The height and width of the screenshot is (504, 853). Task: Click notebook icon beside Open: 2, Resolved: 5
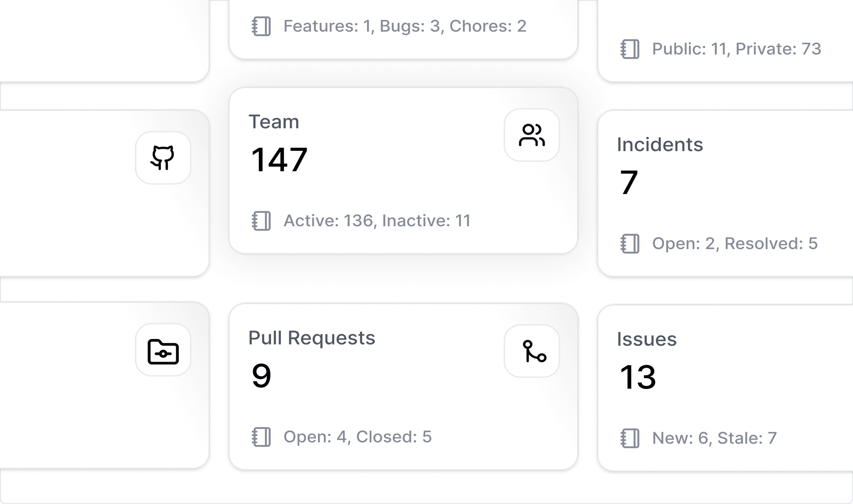(630, 244)
